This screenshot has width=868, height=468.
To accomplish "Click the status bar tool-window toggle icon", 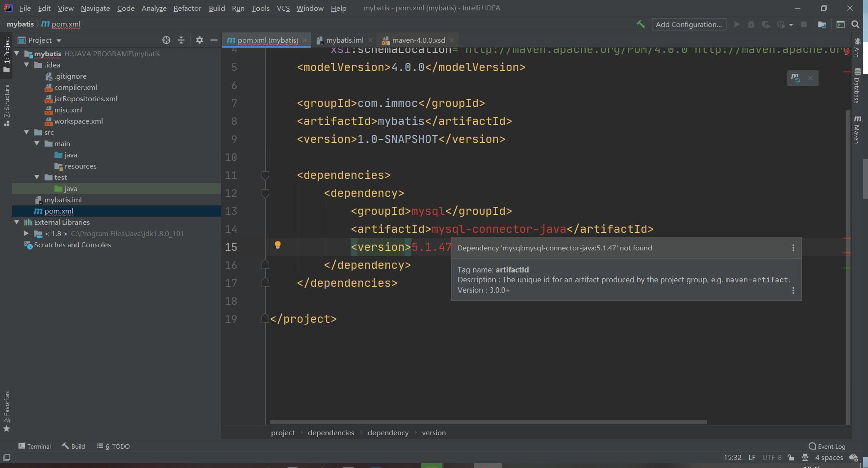I will (7, 458).
